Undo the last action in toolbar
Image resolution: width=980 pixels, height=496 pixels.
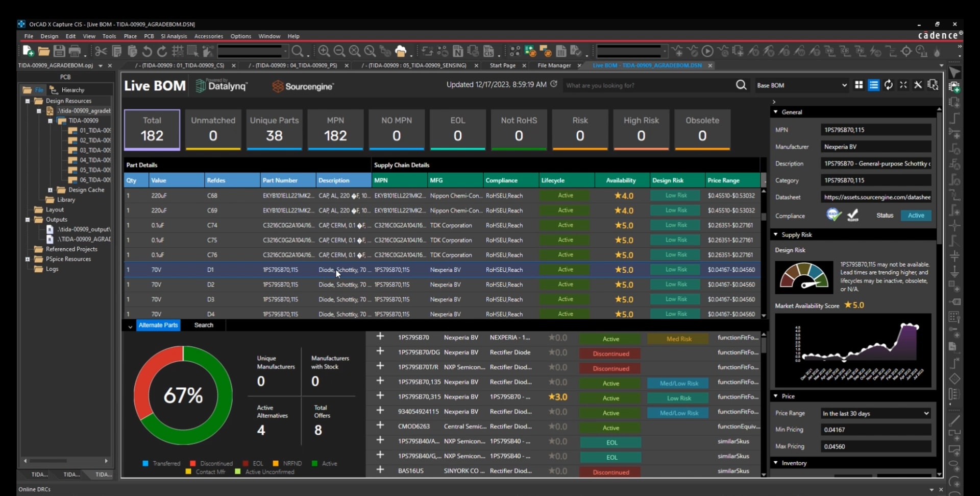[x=147, y=51]
